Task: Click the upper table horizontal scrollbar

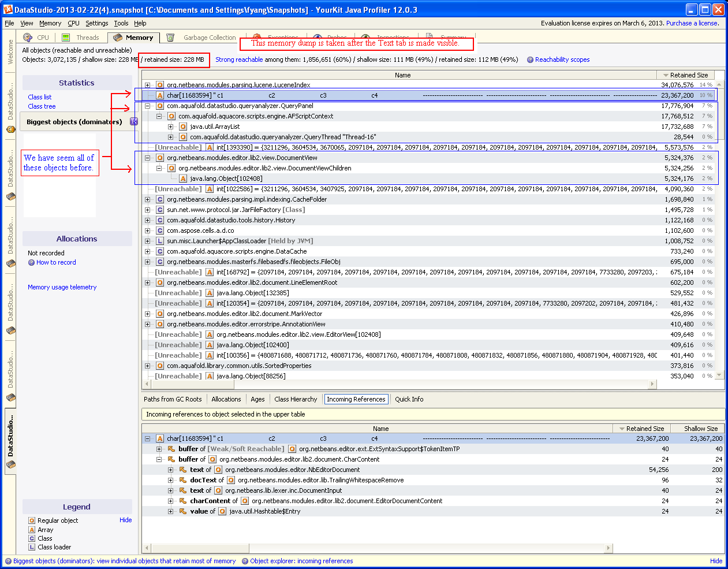Action: pyautogui.click(x=400, y=384)
